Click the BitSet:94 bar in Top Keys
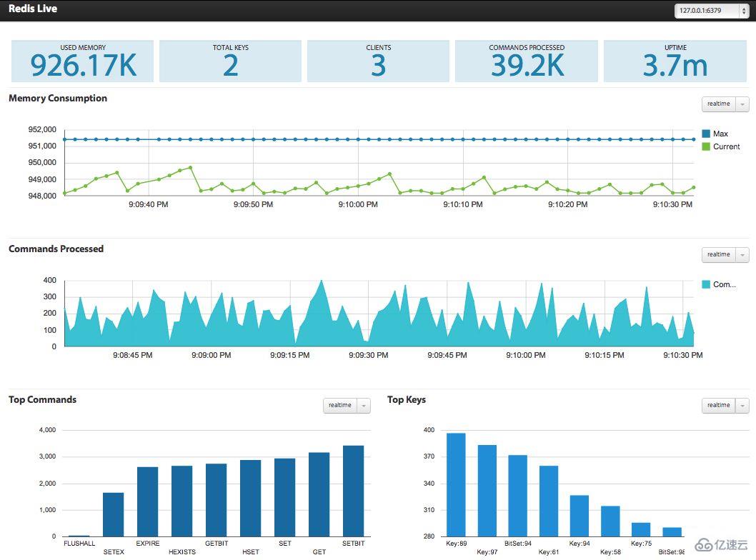Screen dimensions: 756x560 point(518,496)
